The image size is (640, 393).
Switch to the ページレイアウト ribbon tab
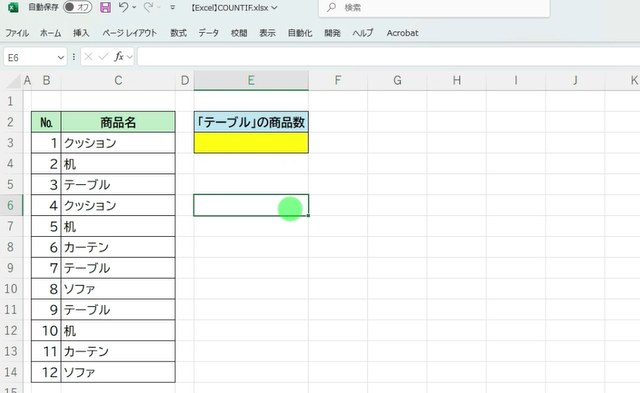point(129,33)
